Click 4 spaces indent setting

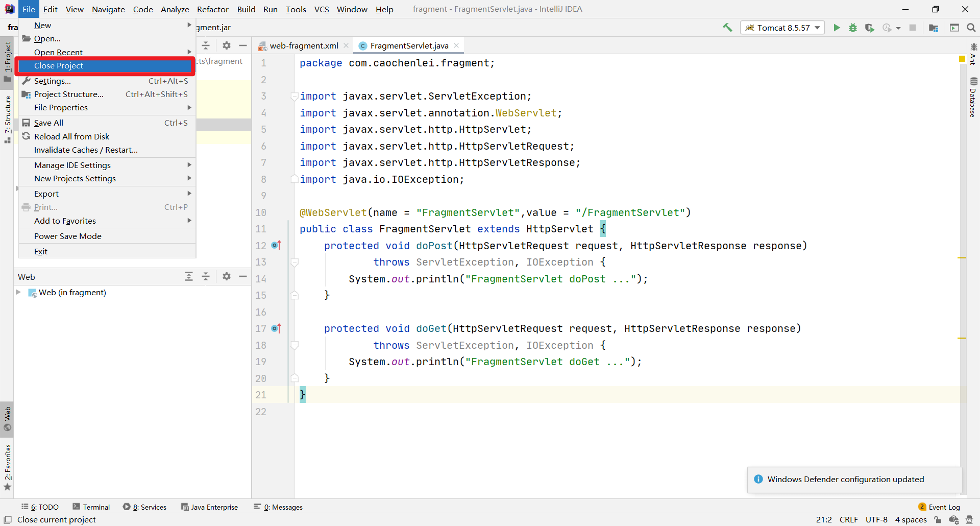click(x=911, y=520)
